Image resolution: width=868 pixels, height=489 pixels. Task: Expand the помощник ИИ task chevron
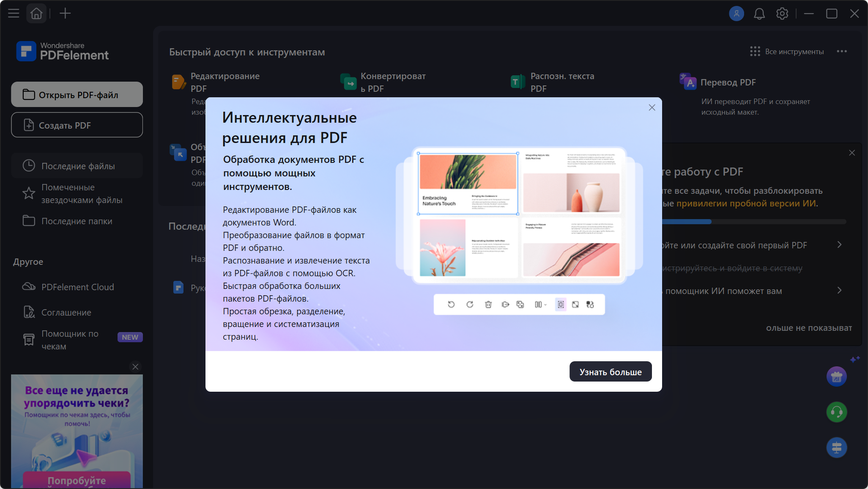(x=840, y=291)
